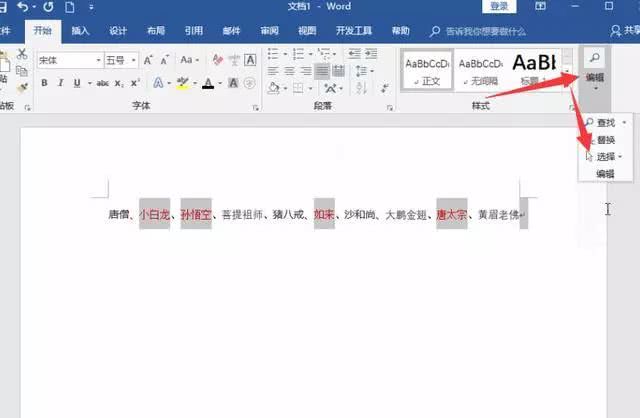Toggle Underline formatting
Screen dimensions: 640x418
point(77,83)
